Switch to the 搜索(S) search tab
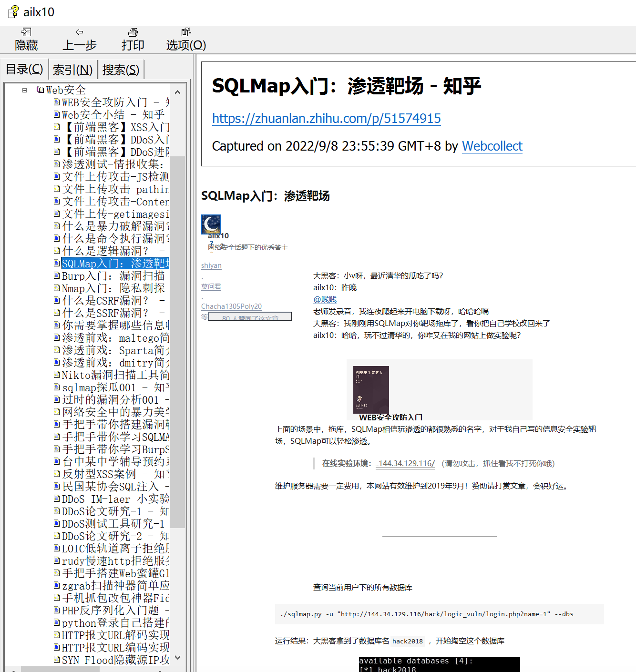The width and height of the screenshot is (636, 672). click(x=121, y=70)
